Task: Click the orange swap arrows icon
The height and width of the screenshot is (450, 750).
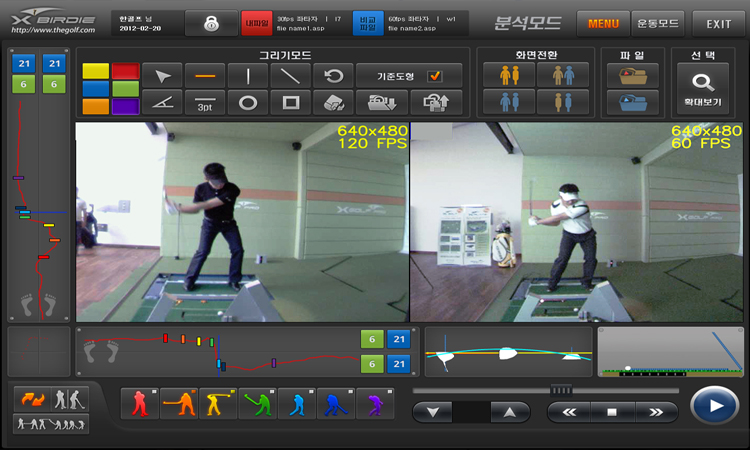Action: tap(32, 399)
